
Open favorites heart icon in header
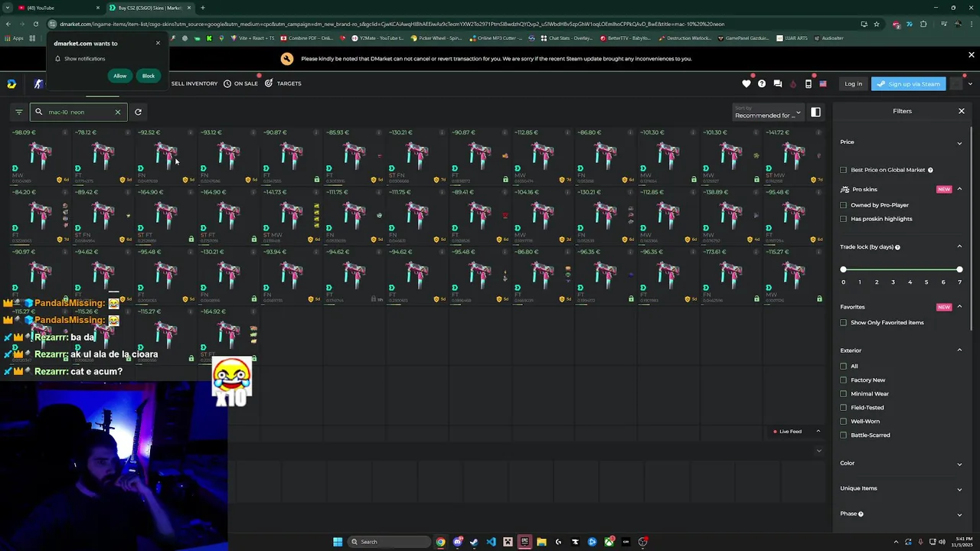[x=746, y=83]
